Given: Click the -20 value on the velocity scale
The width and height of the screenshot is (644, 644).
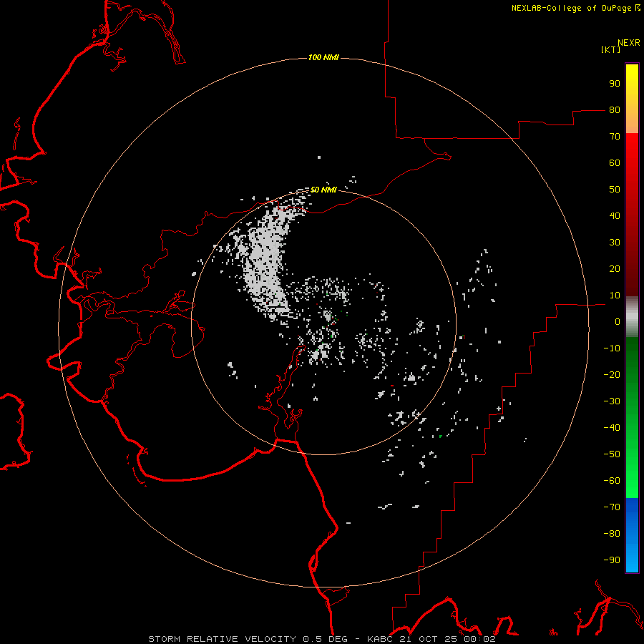Looking at the screenshot, I should tap(612, 375).
